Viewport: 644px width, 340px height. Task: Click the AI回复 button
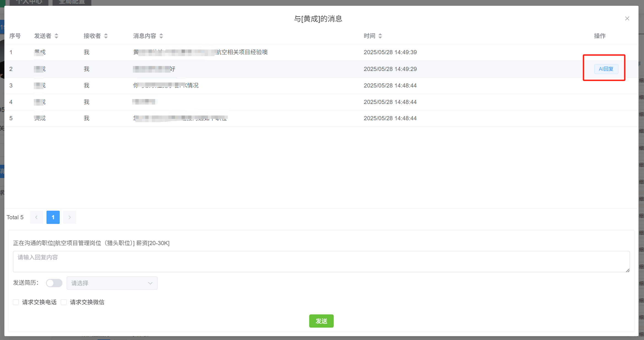click(x=606, y=69)
